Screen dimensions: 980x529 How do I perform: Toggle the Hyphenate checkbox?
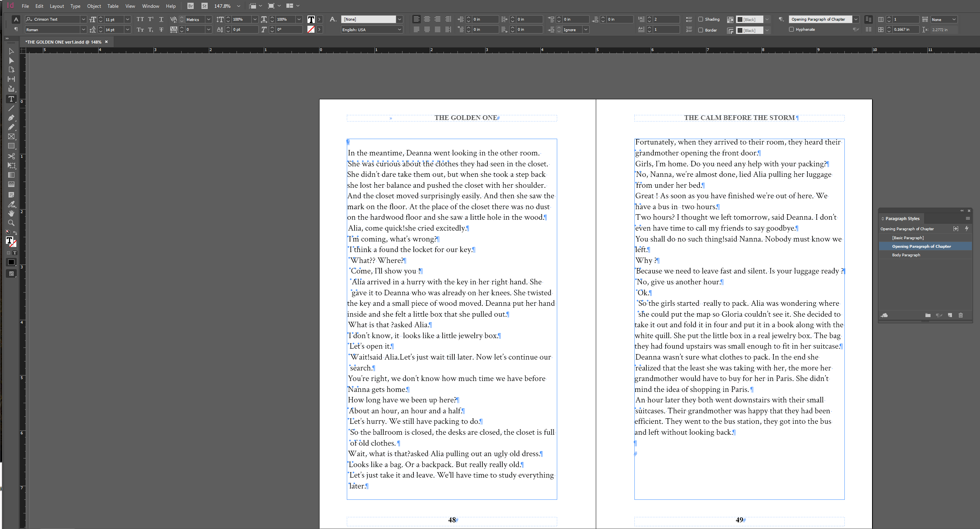pos(791,29)
